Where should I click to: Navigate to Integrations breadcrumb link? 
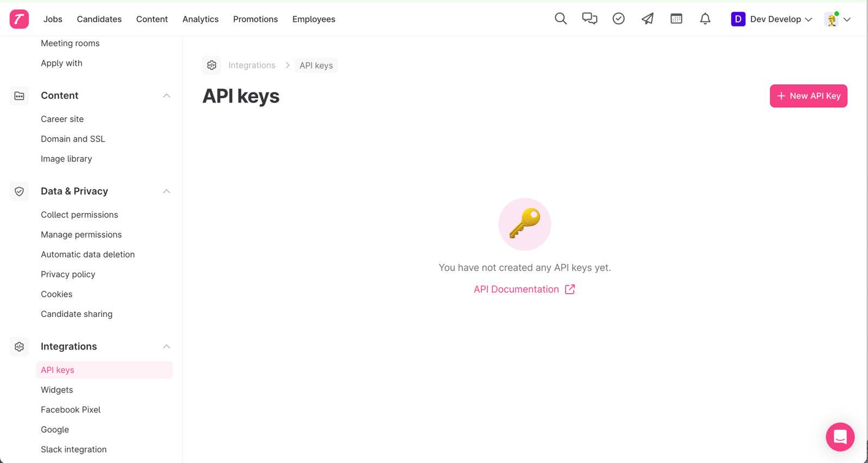pos(252,65)
